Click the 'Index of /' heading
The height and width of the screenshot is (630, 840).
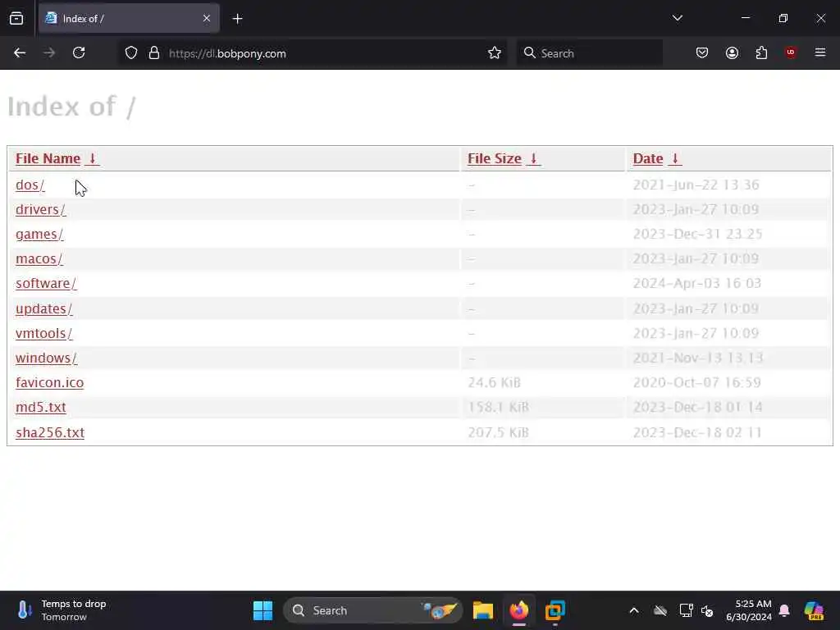tap(72, 107)
